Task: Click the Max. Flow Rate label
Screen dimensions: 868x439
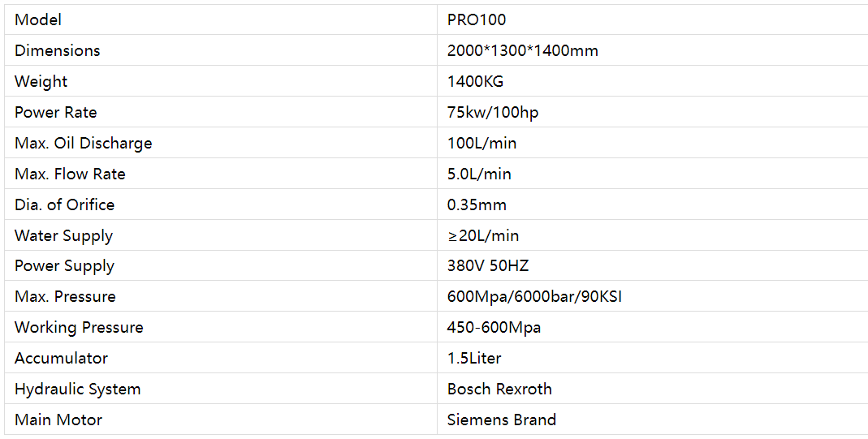Action: (x=70, y=174)
